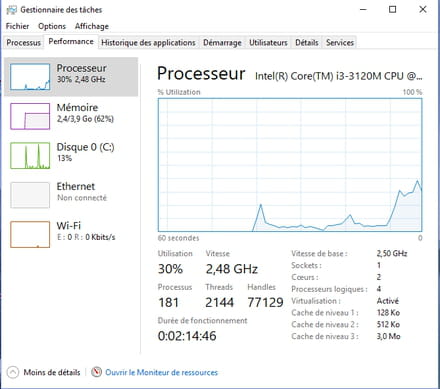The image size is (440, 389).
Task: Click the 'Mémoire' sidebar label
Action: click(77, 107)
